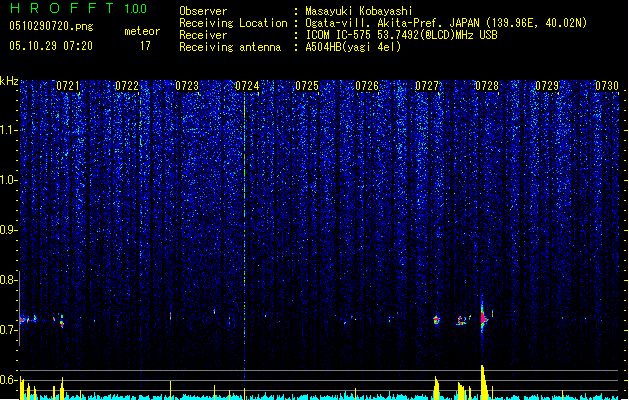Click the HROFFT 1.0.0 title text
This screenshot has width=629, height=400.
tap(79, 8)
